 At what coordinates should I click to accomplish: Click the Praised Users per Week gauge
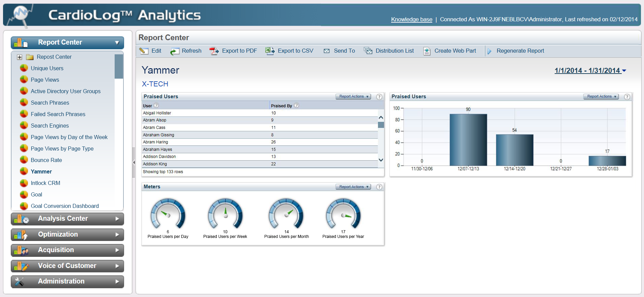pyautogui.click(x=225, y=214)
